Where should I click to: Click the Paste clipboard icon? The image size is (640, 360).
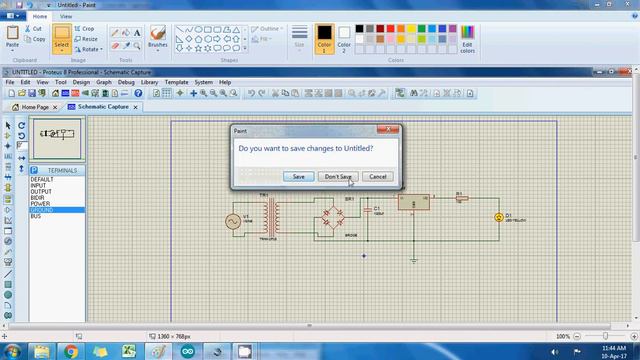(x=12, y=33)
